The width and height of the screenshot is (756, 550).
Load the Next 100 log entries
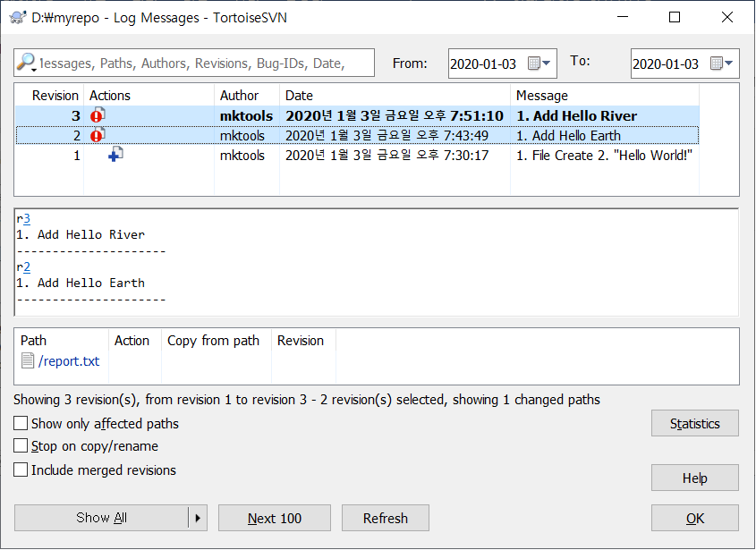(x=275, y=518)
